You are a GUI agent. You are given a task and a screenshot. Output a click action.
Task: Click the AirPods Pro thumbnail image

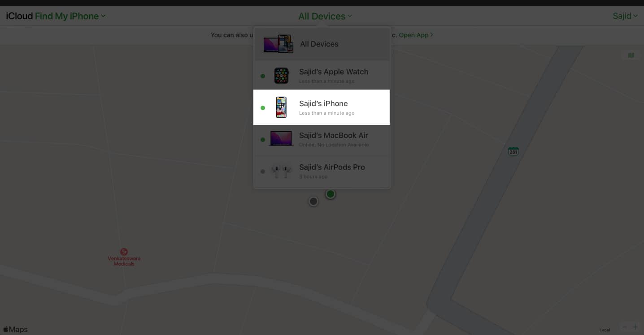pyautogui.click(x=281, y=171)
